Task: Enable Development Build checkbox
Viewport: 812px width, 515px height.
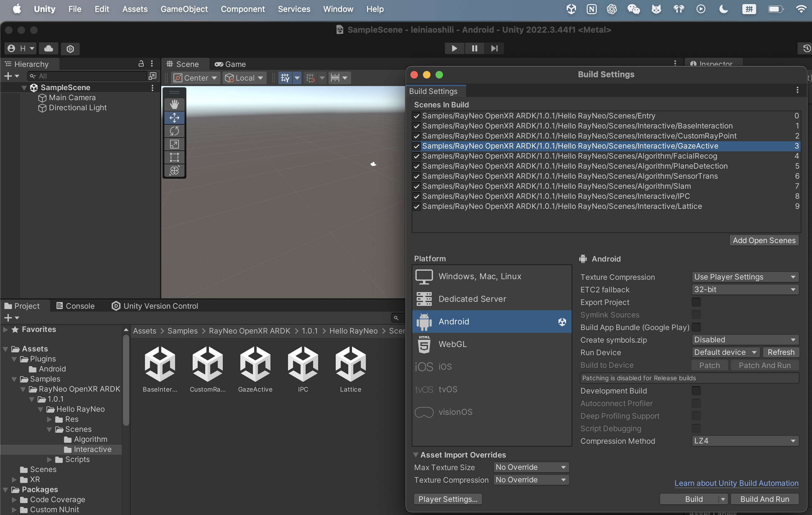Action: [696, 390]
